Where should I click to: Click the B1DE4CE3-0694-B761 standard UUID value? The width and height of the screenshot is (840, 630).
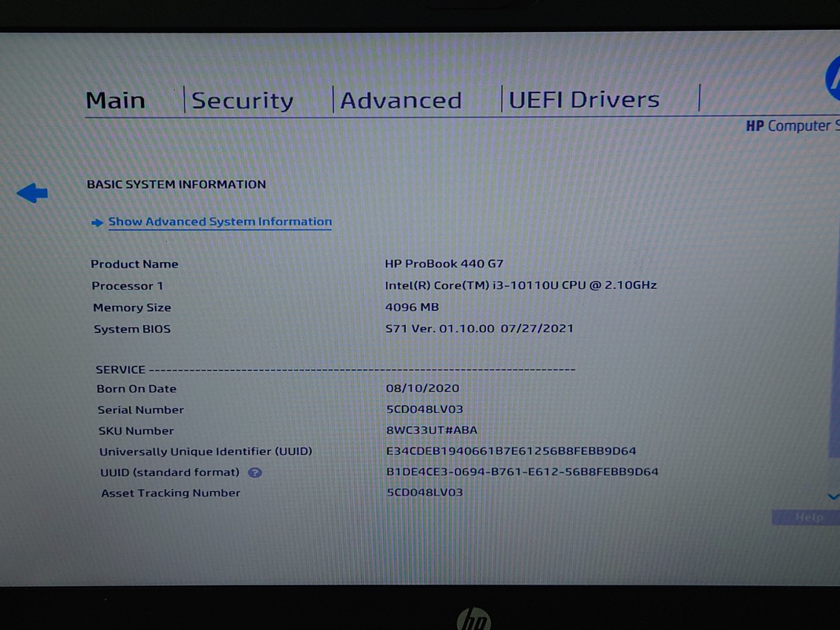(x=522, y=471)
